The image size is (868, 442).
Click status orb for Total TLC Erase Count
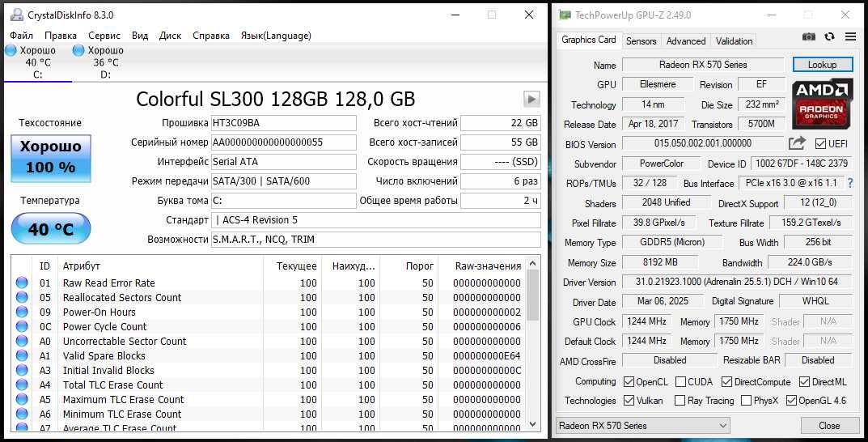click(x=22, y=385)
